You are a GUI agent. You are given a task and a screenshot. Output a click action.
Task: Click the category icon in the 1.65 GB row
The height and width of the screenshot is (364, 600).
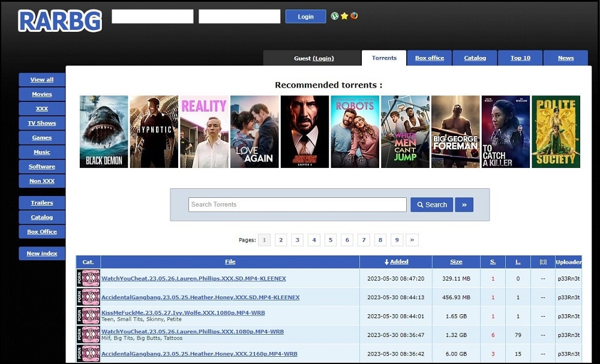[88, 316]
